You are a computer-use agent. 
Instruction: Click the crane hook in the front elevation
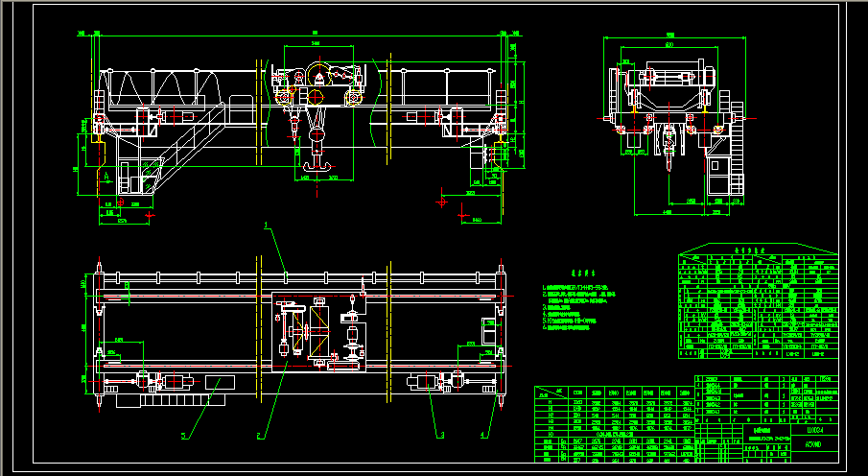point(319,165)
